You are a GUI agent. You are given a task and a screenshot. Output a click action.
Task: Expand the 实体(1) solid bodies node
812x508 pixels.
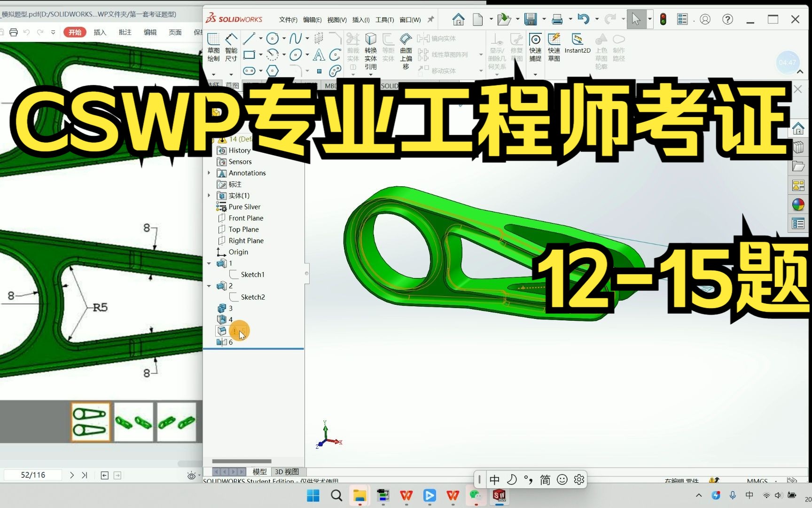(209, 196)
